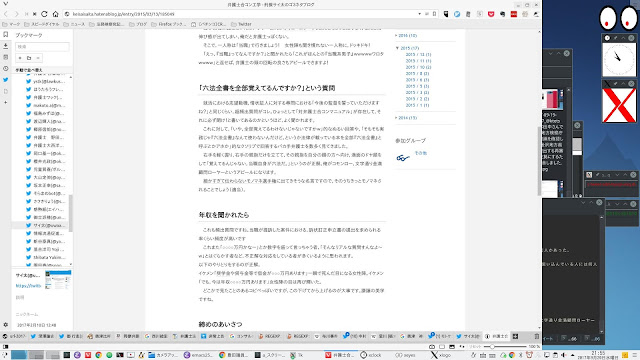Image resolution: width=640 pixels, height=360 pixels.
Task: Open Chrome icon in taskbar launcher
Action: tap(98, 355)
